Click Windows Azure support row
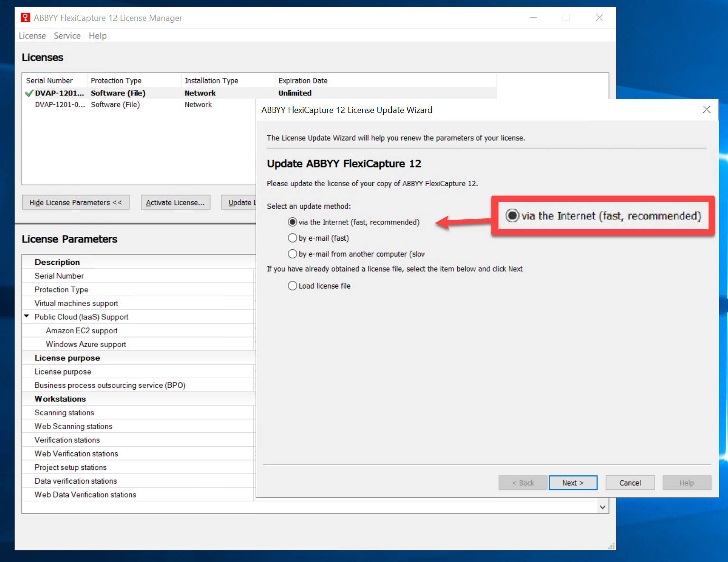 [x=138, y=344]
